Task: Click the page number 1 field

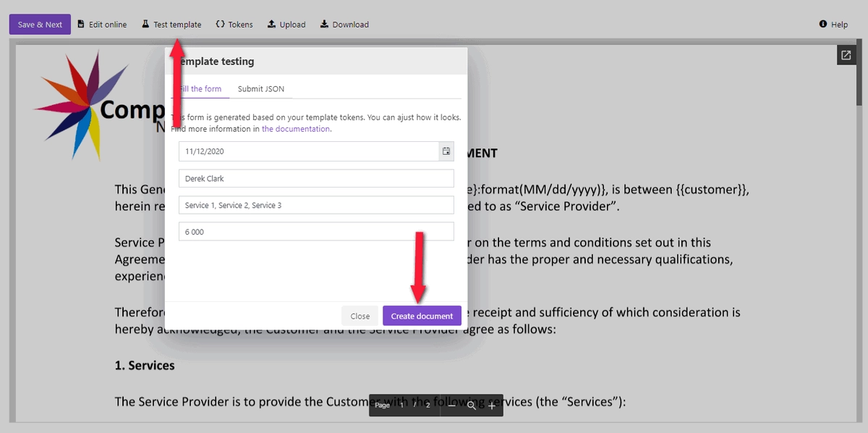Action: (402, 405)
